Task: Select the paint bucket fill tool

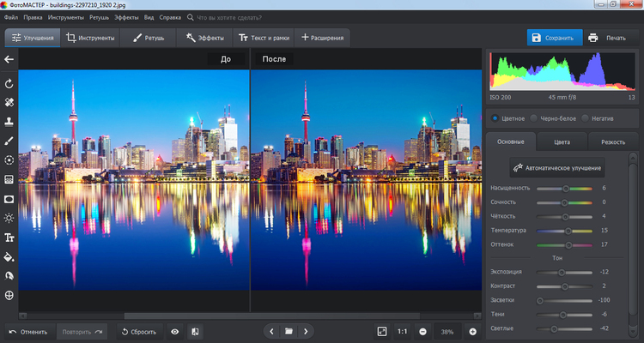Action: pyautogui.click(x=9, y=256)
